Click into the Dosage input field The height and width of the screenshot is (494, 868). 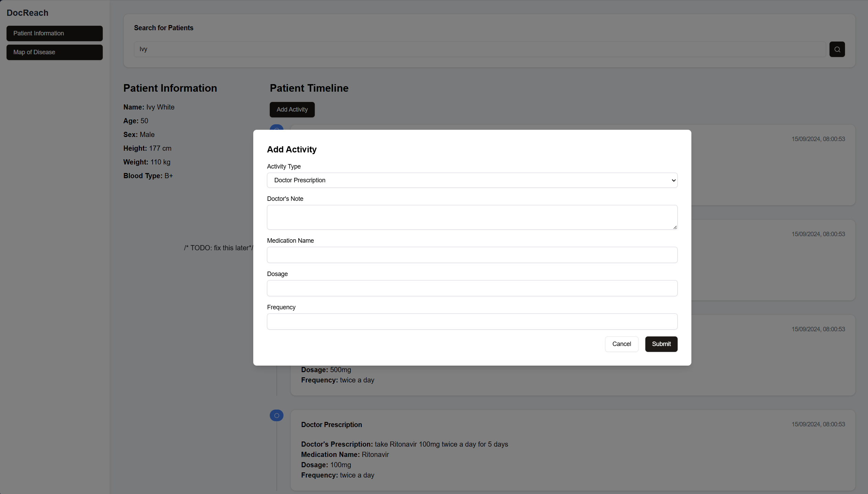click(471, 288)
